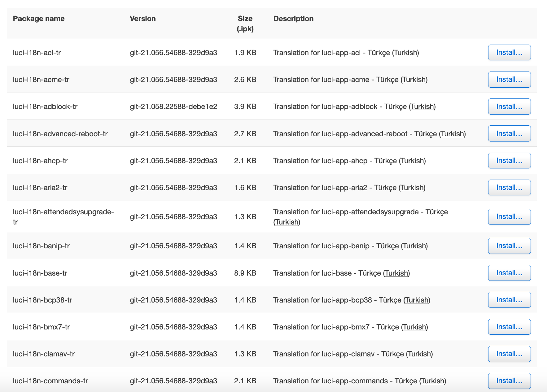Viewport: 547px width, 392px height.
Task: Click the 1.9 KB size cell
Action: click(x=245, y=53)
